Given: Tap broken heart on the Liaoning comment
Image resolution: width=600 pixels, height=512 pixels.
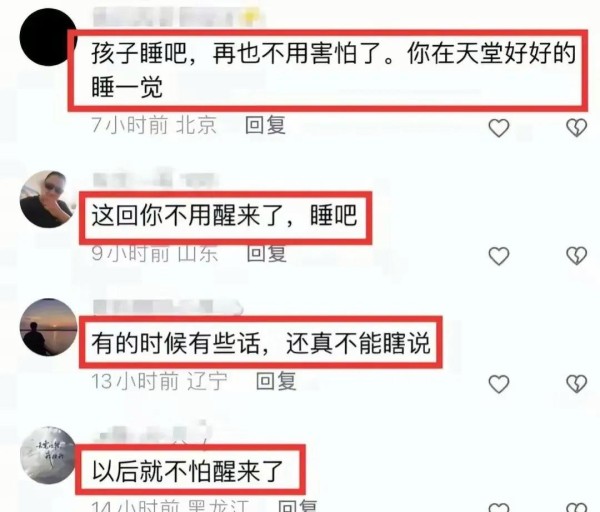Looking at the screenshot, I should pos(576,384).
